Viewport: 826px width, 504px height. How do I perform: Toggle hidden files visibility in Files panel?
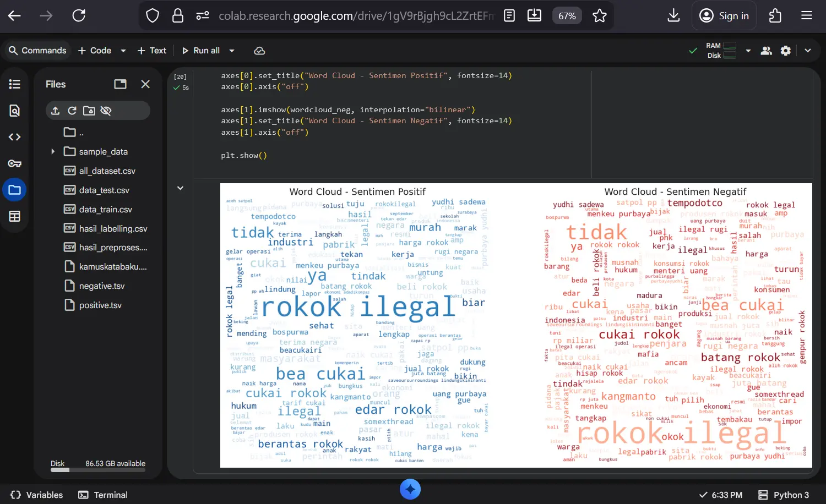click(106, 110)
